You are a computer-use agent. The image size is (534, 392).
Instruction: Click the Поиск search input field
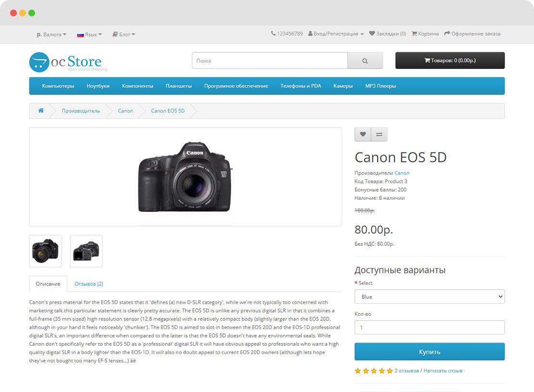pos(270,61)
